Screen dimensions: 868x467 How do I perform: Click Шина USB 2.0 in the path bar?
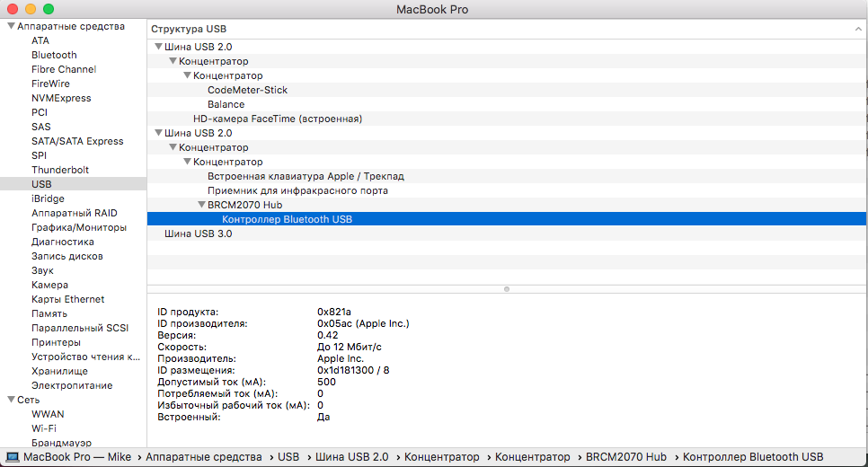click(x=352, y=457)
